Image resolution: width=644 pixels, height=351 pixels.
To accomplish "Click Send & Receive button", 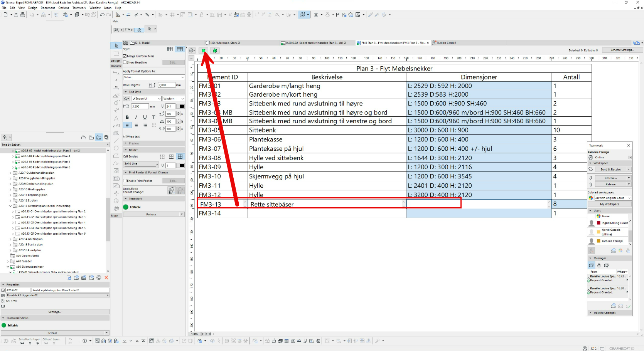I will click(x=610, y=170).
